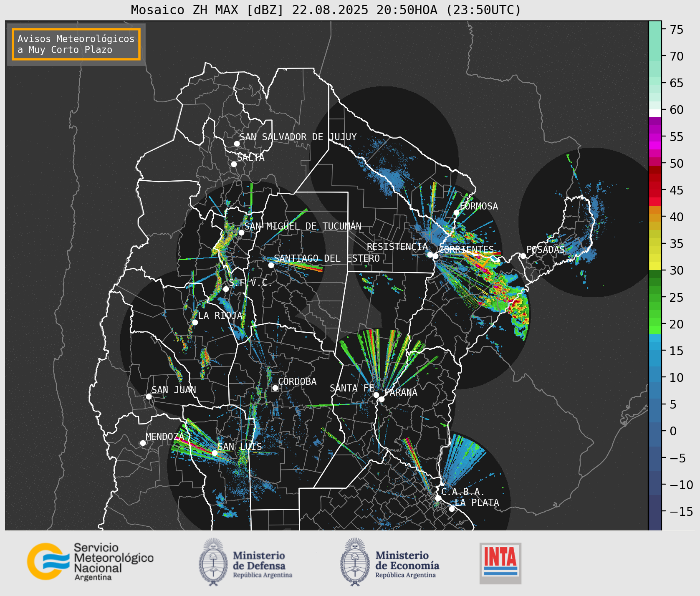Select the Santiago del Estero marker
Image resolution: width=700 pixels, height=596 pixels.
(271, 265)
